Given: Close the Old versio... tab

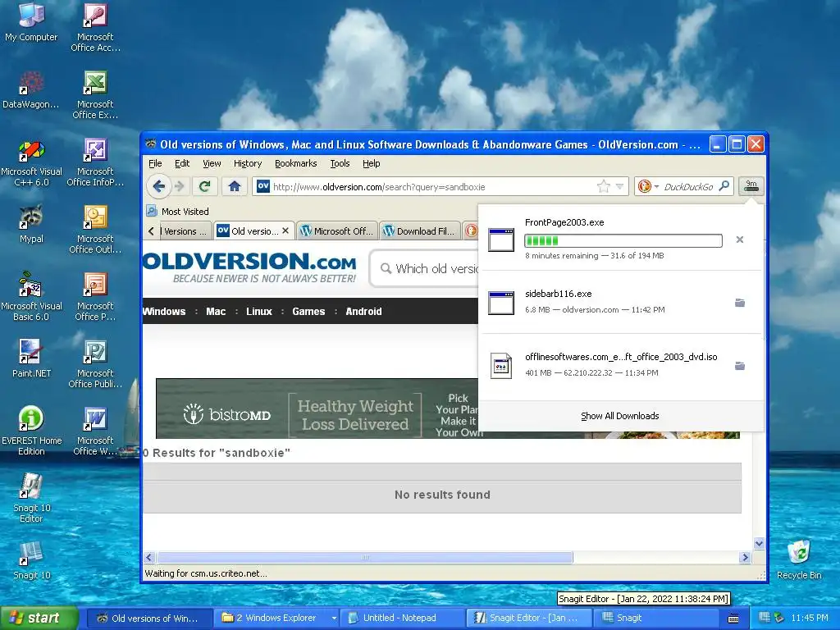Looking at the screenshot, I should (x=285, y=231).
